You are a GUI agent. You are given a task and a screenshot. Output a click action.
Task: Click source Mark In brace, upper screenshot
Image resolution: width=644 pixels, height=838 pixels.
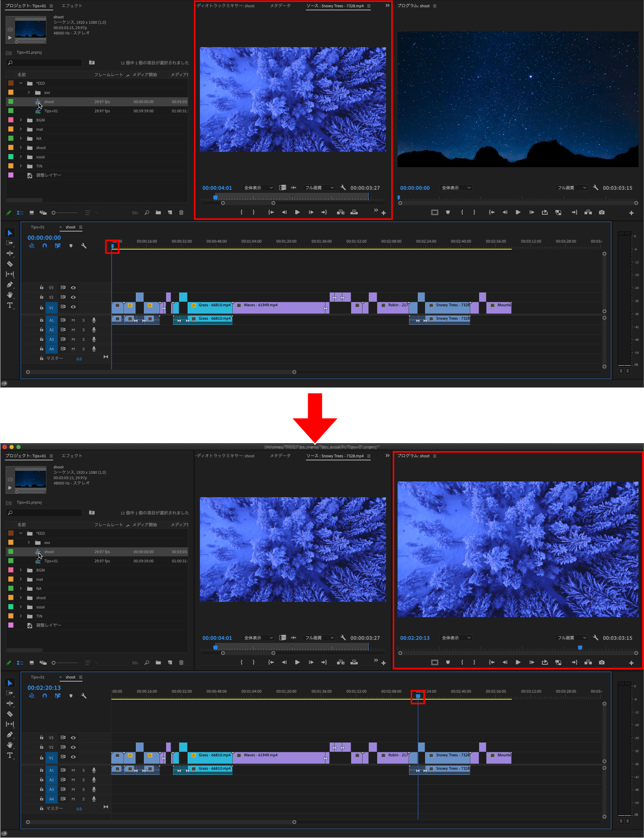point(241,212)
